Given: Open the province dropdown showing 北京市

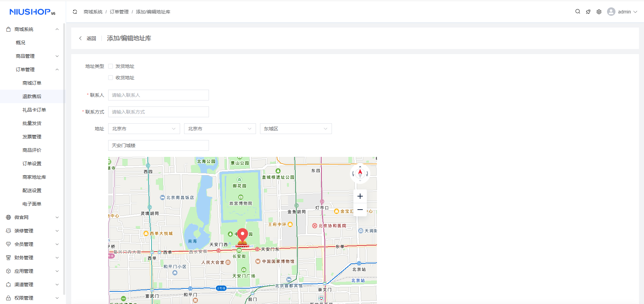Looking at the screenshot, I should tap(144, 129).
